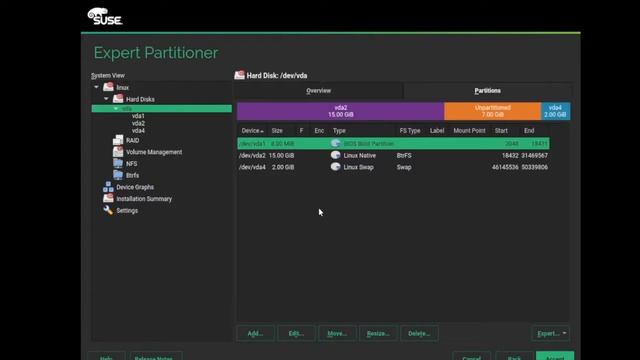Click the Hard Disks icon in tree
Viewport: 640px width, 360px height.
[118, 99]
